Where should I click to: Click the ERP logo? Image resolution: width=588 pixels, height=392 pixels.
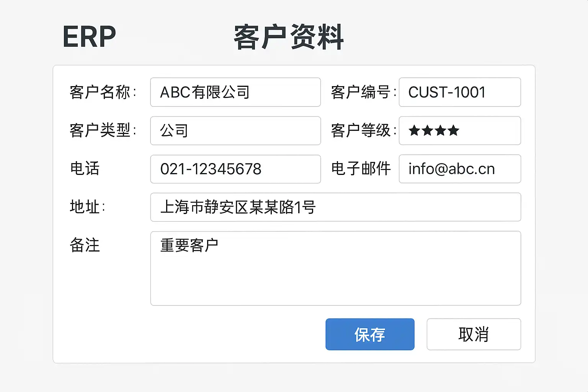89,37
